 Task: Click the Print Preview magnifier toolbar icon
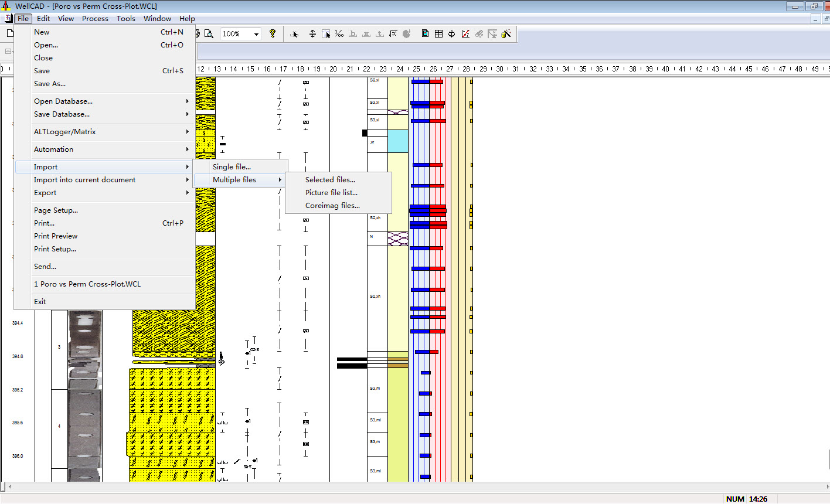pos(208,34)
